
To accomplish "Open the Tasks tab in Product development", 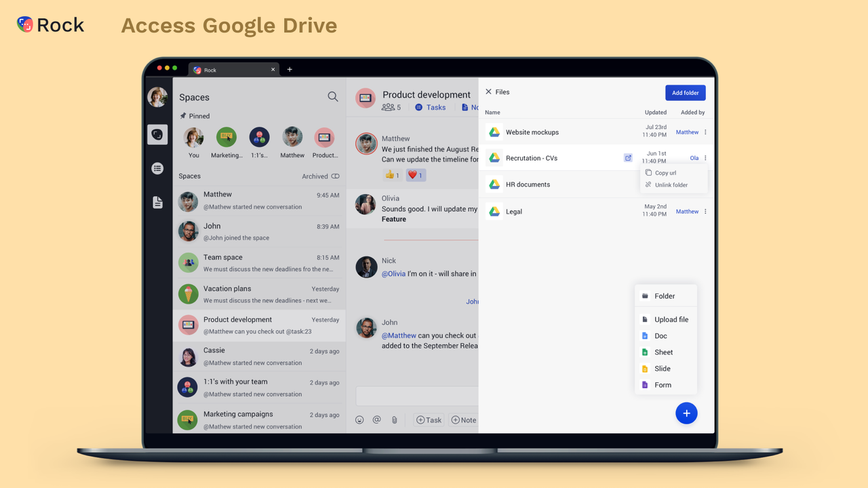I will (x=430, y=107).
